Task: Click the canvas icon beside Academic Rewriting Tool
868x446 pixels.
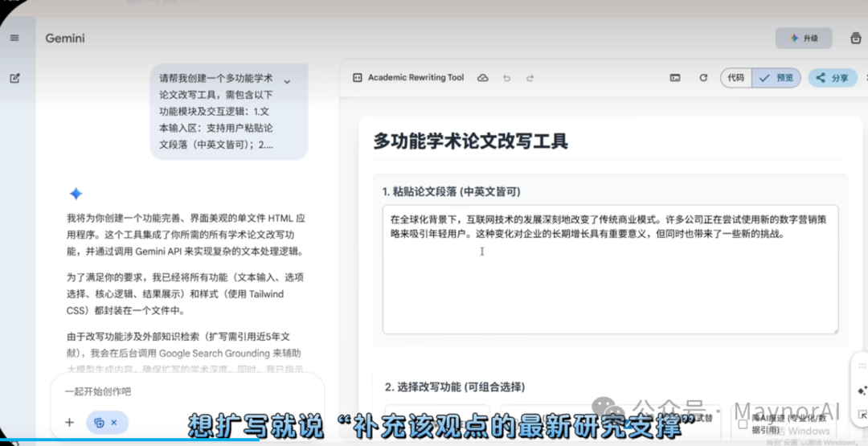Action: 357,78
